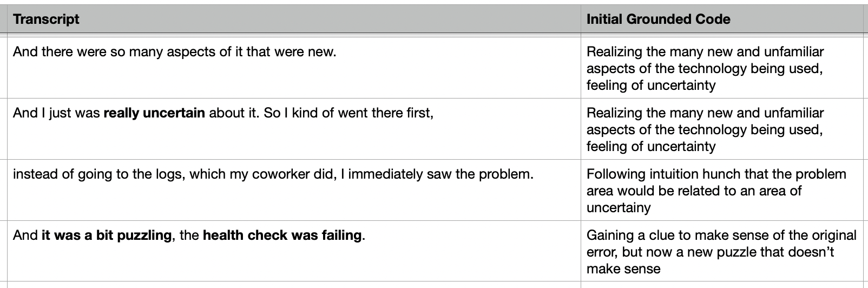868x288 pixels.
Task: Click the "Transcript" column header
Action: coord(46,19)
